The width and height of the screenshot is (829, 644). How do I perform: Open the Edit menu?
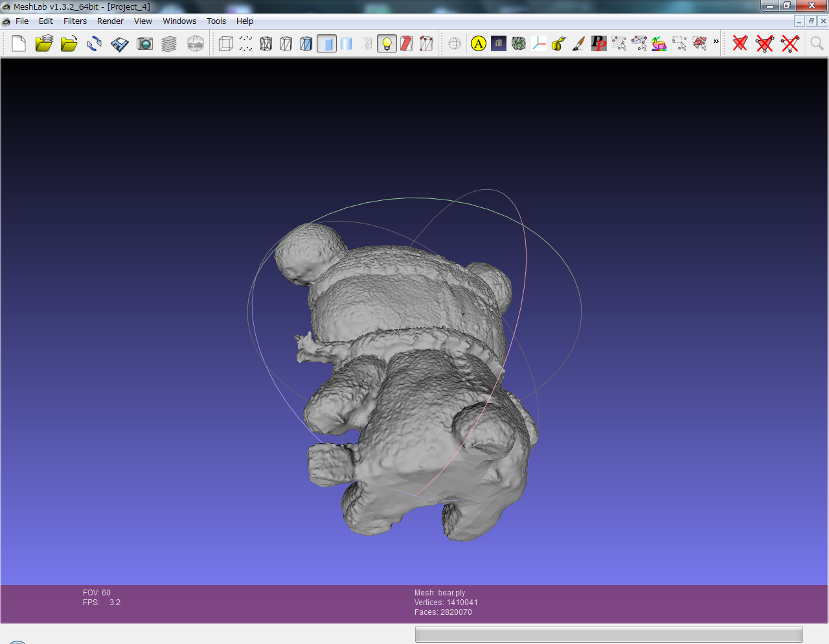(46, 21)
